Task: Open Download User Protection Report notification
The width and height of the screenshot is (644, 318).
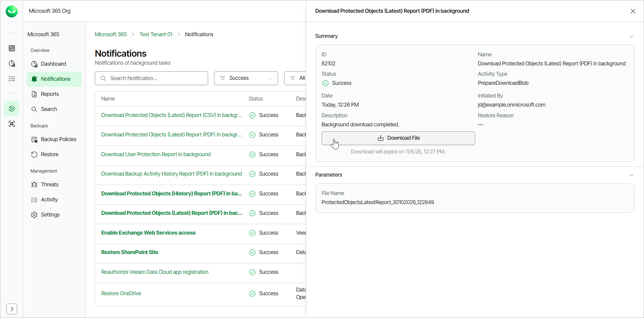Action: tap(156, 154)
